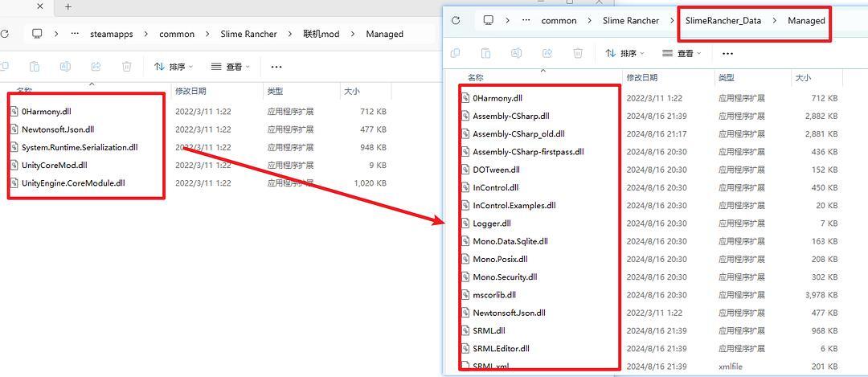Viewport: 868px width, 377px height.
Task: Go to 联机mod folder in left address bar
Action: point(321,34)
